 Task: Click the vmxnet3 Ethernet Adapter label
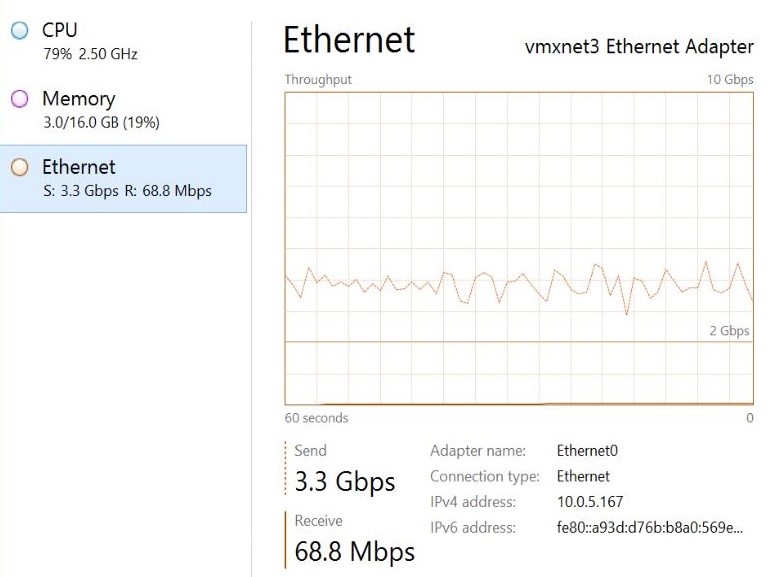[x=639, y=47]
